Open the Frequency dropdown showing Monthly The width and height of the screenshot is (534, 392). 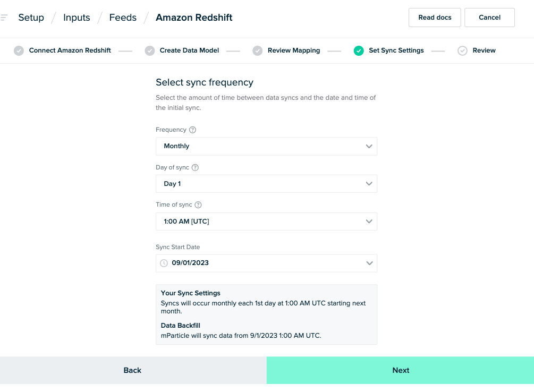(x=266, y=147)
